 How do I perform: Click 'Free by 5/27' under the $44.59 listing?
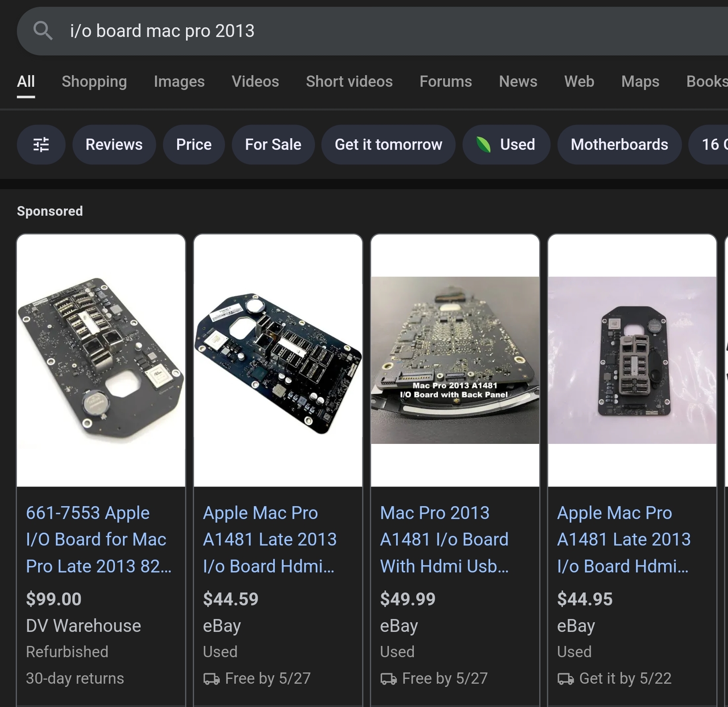point(268,678)
